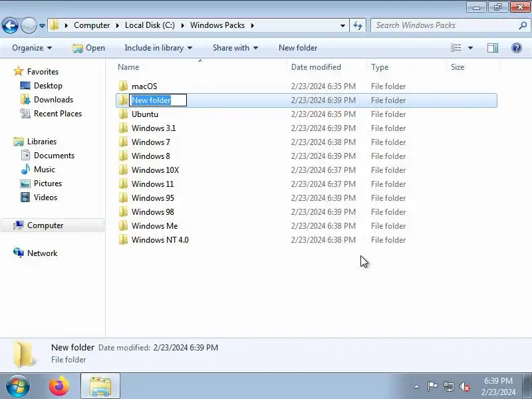Select Windows Packs breadcrumb segment
This screenshot has width=532, height=399.
217,25
